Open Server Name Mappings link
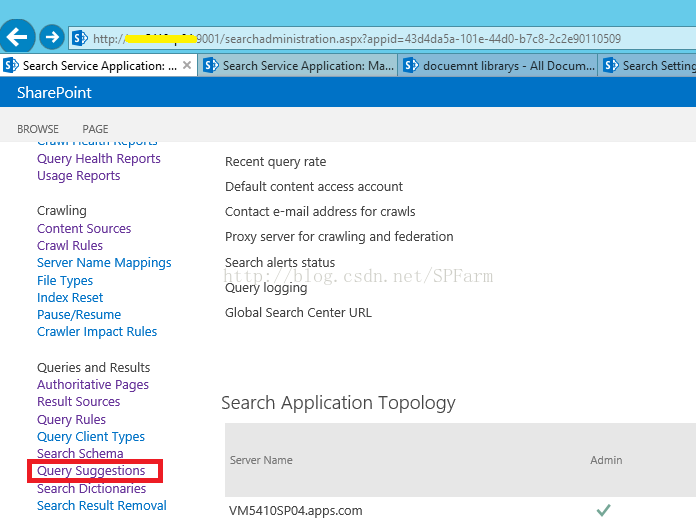 (104, 263)
